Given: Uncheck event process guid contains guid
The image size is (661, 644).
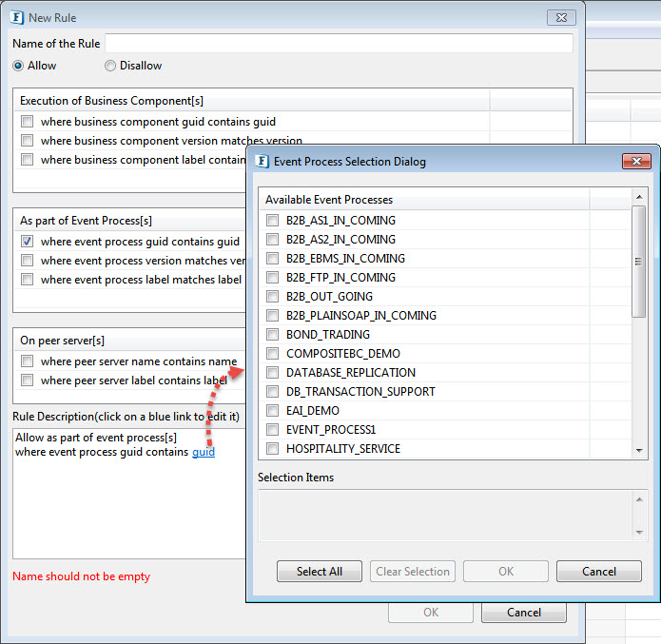Looking at the screenshot, I should click(27, 242).
